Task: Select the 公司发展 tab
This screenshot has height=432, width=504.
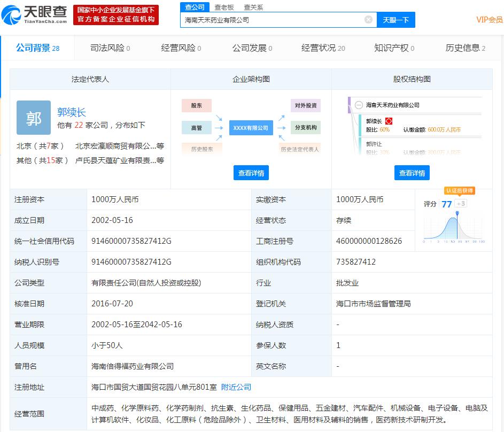Action: tap(252, 48)
